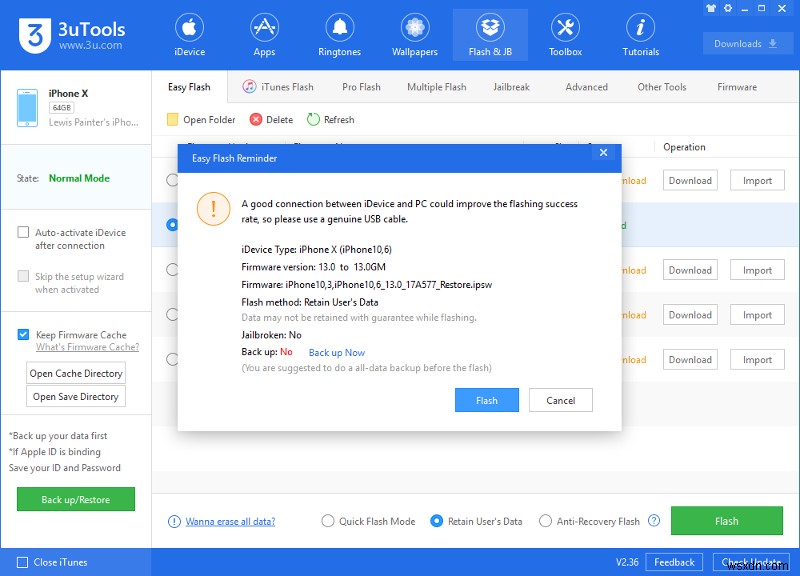800x576 pixels.
Task: Click the shirt skin icon in title bar
Action: click(711, 8)
